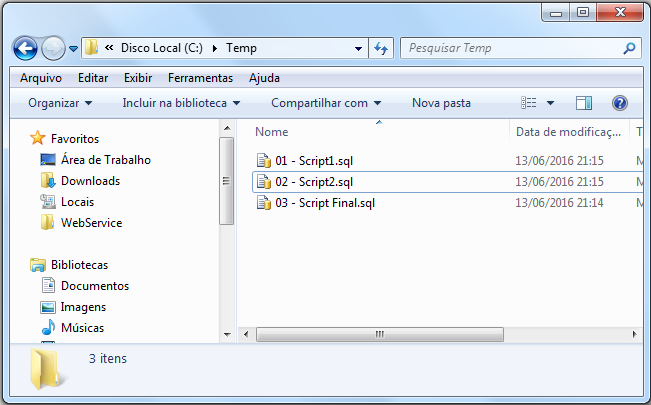This screenshot has width=651, height=405.
Task: Click the magnifier search icon
Action: pos(629,48)
